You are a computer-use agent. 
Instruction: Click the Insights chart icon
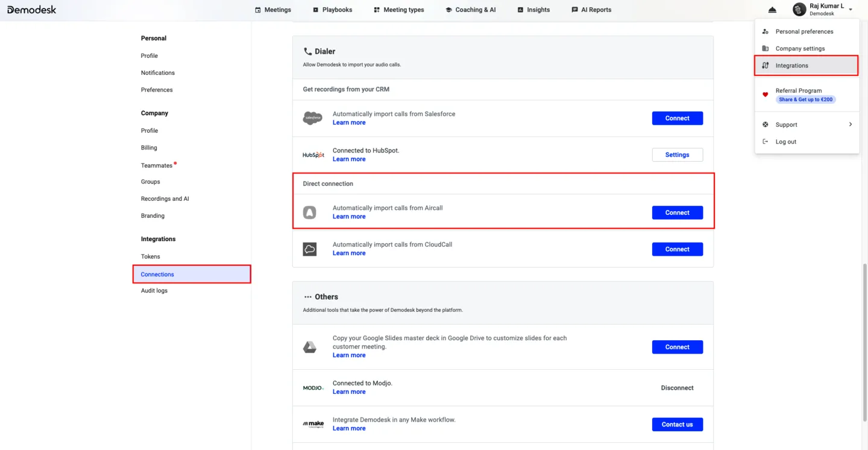click(520, 10)
